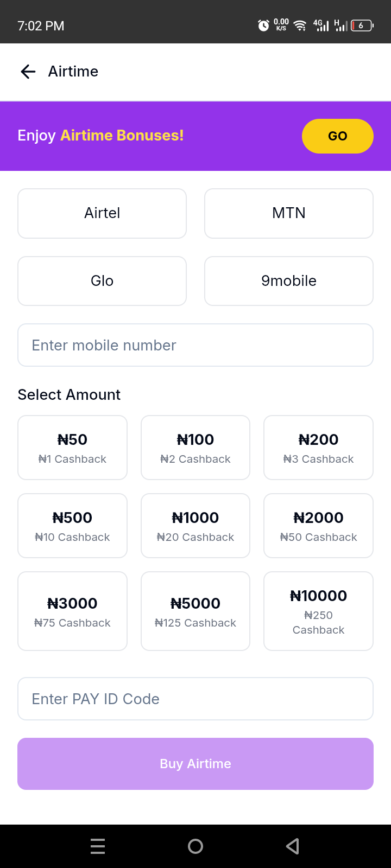This screenshot has height=868, width=391.
Task: Choose the ₦100 amount with ₦2 cashback
Action: coord(195,448)
